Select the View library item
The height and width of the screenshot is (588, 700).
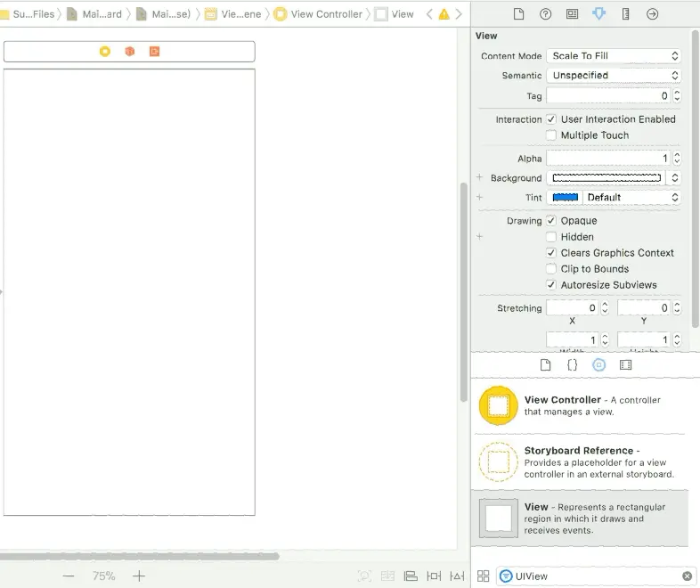click(580, 519)
